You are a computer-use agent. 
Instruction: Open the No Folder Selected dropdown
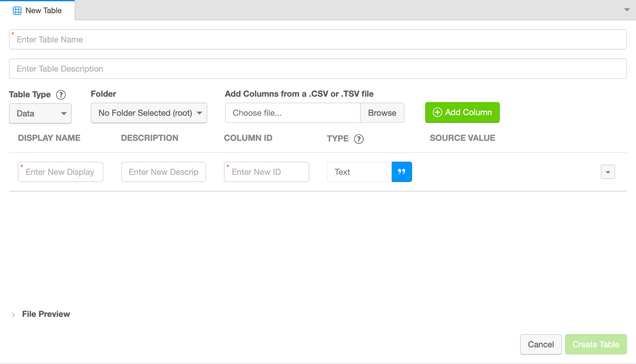(x=149, y=113)
